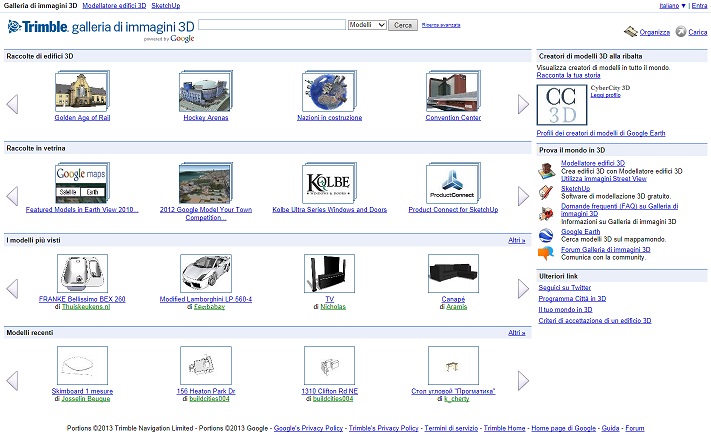The height and width of the screenshot is (438, 711).
Task: Go to next Raccolte di edifici 3D items
Action: [x=523, y=104]
